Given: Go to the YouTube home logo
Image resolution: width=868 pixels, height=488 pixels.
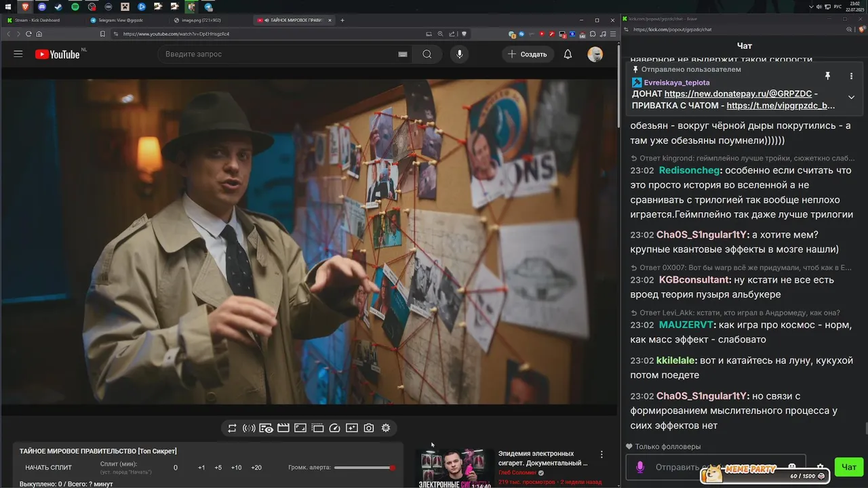Looking at the screenshot, I should point(58,54).
